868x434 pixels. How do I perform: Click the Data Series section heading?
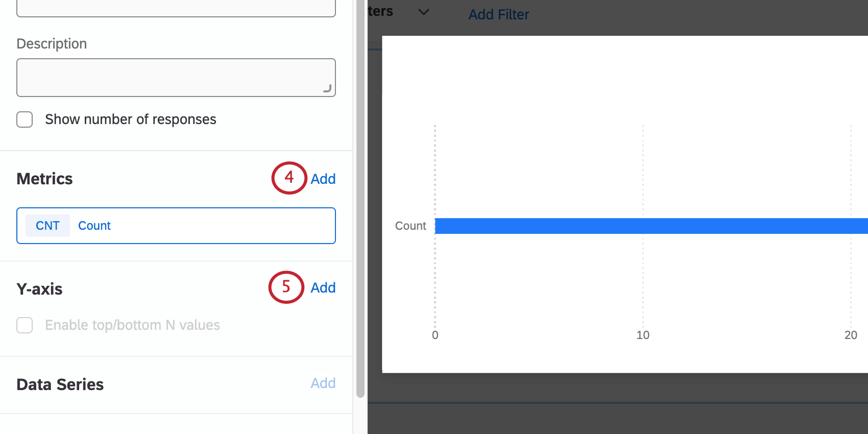coord(60,384)
